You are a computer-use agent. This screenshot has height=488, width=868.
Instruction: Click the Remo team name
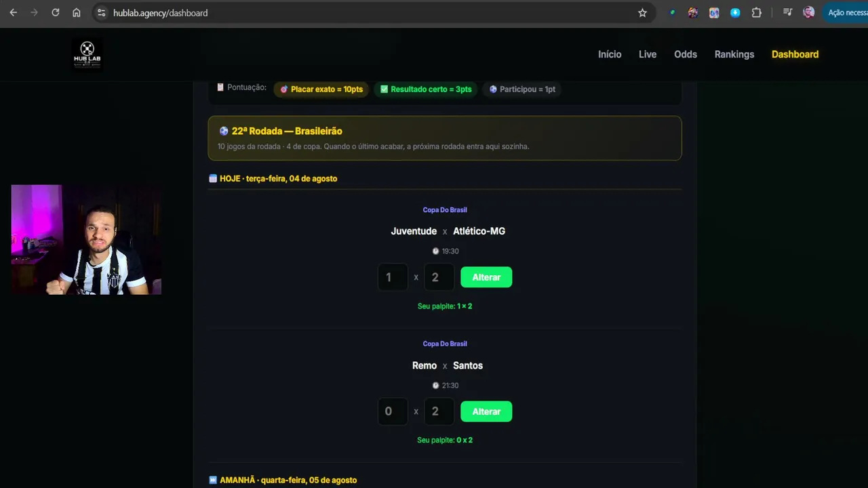point(425,365)
